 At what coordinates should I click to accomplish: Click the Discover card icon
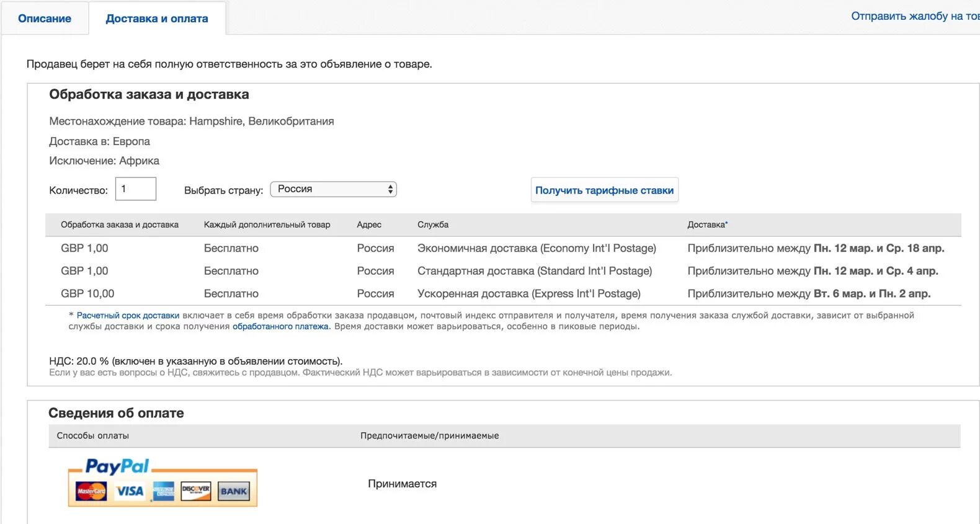[196, 491]
